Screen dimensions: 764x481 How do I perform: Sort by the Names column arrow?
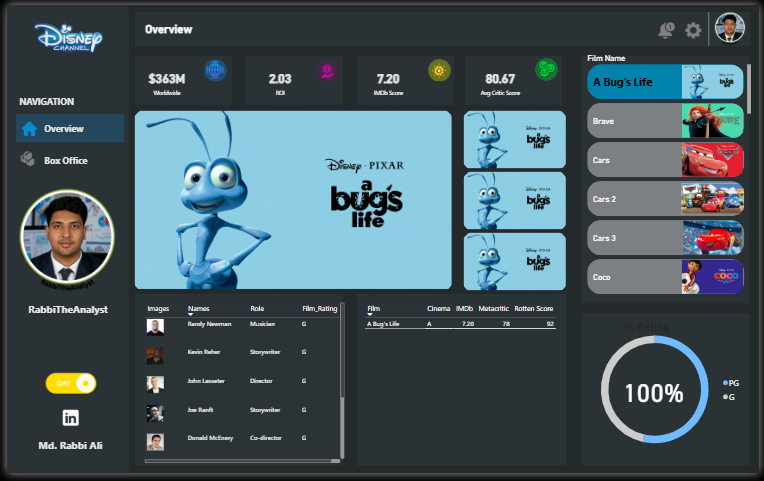(x=191, y=315)
